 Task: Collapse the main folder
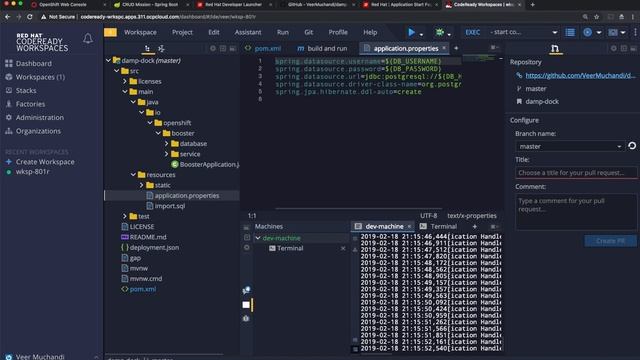[x=125, y=92]
